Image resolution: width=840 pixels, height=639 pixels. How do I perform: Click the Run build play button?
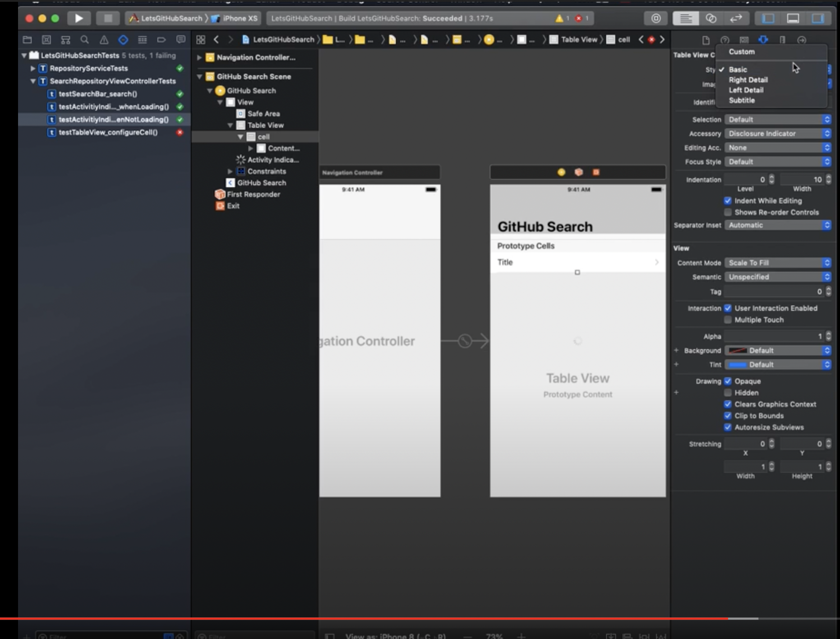tap(78, 19)
